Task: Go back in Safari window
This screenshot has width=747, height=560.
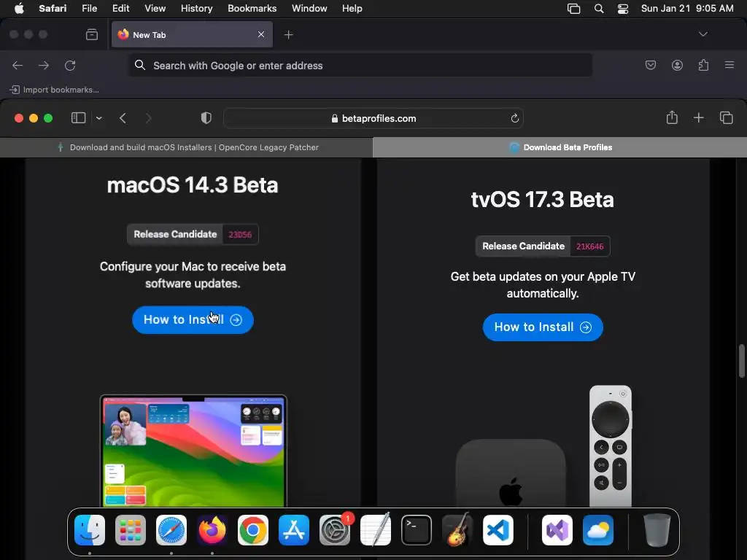Action: pyautogui.click(x=123, y=118)
